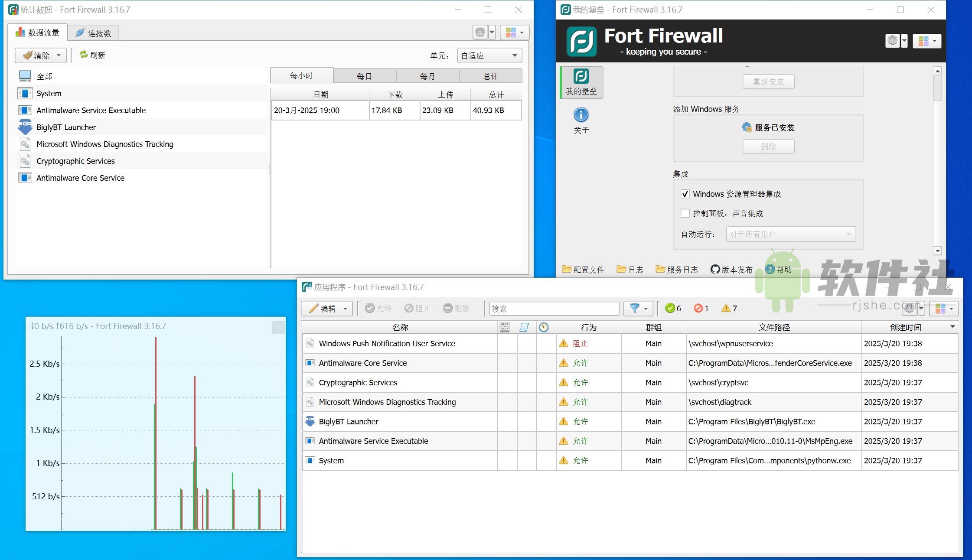Click the 刷新 refresh icon

tap(84, 55)
